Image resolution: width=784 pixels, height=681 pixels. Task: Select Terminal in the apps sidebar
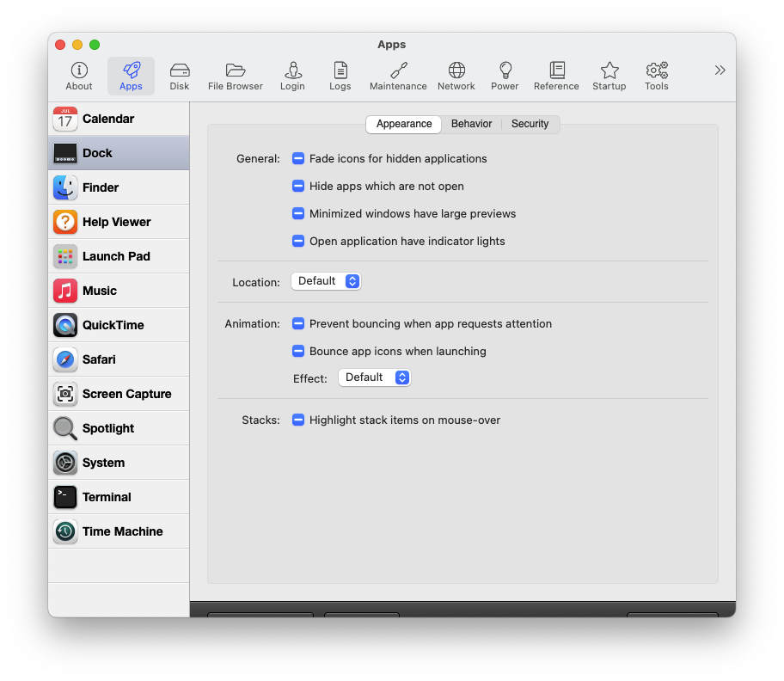119,497
